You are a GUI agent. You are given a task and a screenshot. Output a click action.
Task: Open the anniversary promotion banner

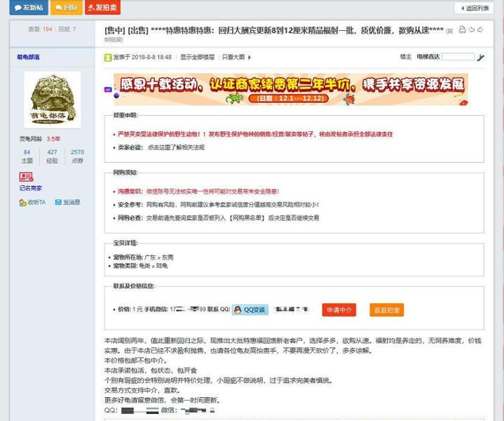pyautogui.click(x=290, y=90)
